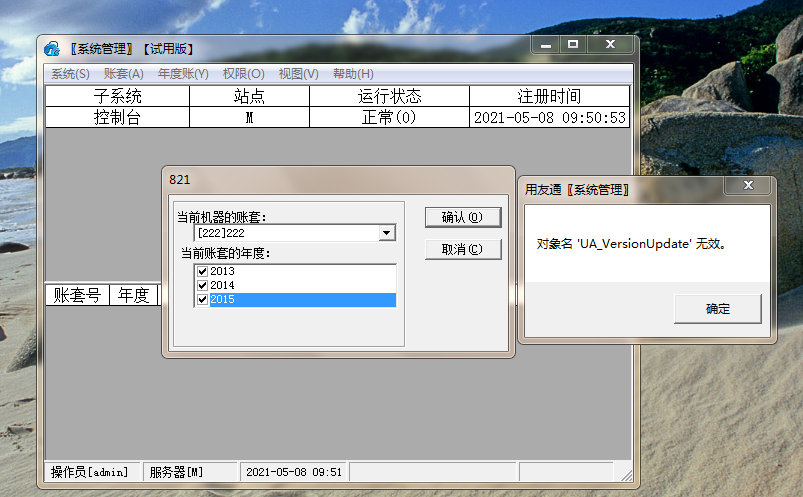Click the error message text about UA_VersionUpdate
This screenshot has height=497, width=803.
(x=631, y=244)
